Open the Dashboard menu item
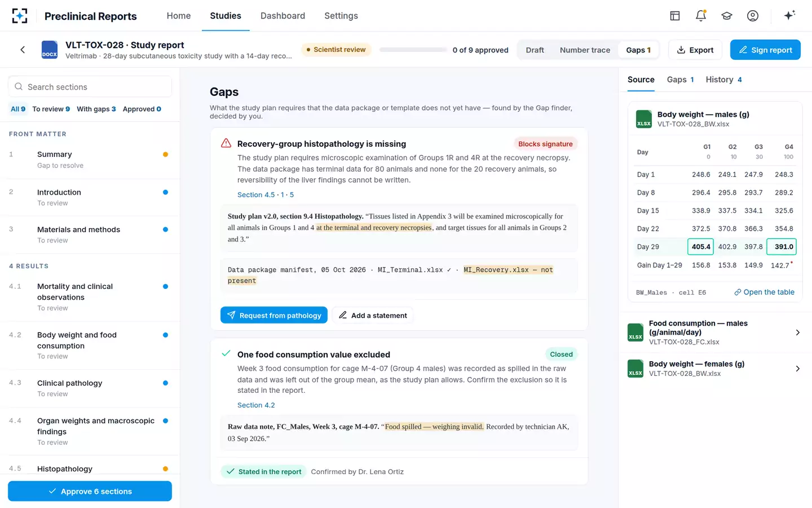Viewport: 812px width, 508px height. click(283, 16)
